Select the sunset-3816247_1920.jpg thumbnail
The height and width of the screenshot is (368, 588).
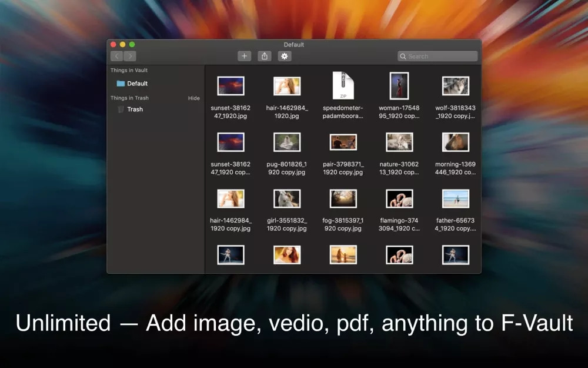pyautogui.click(x=230, y=86)
